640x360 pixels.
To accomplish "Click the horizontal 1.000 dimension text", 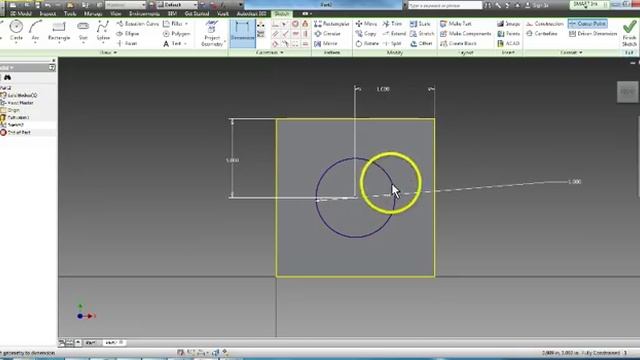I will (383, 89).
